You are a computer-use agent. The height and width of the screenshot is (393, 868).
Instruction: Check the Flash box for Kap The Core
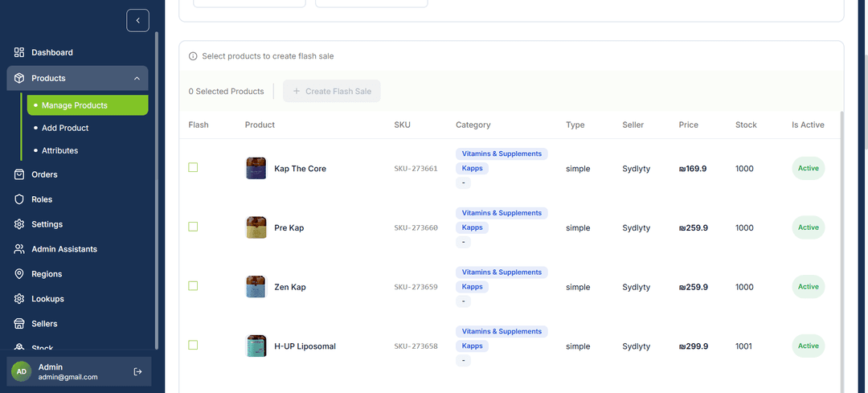[193, 168]
